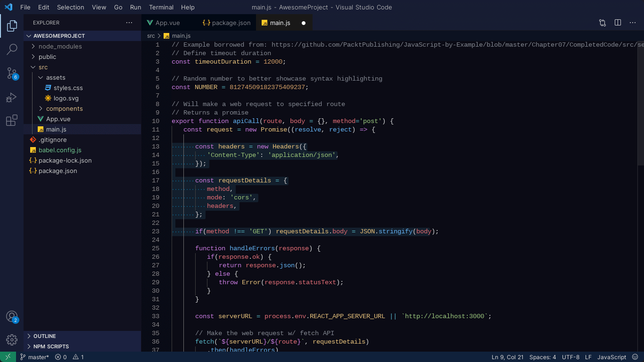Select the main.js editor tab
The image size is (644, 362).
pyautogui.click(x=284, y=23)
